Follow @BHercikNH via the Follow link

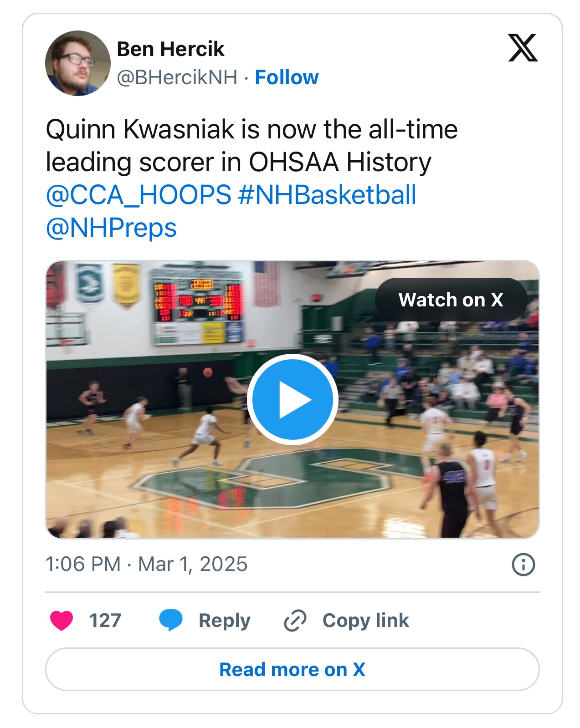tap(287, 77)
